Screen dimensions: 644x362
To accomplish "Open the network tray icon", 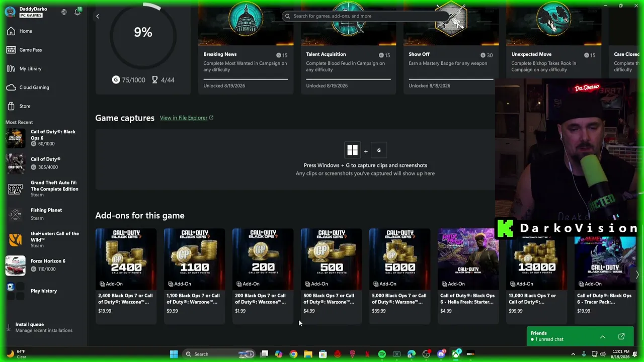I will click(x=594, y=354).
